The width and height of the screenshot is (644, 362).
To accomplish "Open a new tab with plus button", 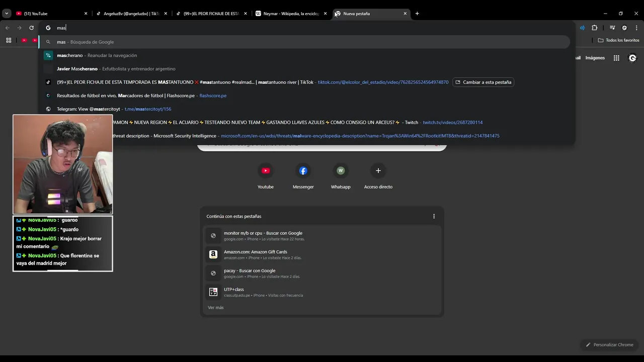I will pos(417,14).
